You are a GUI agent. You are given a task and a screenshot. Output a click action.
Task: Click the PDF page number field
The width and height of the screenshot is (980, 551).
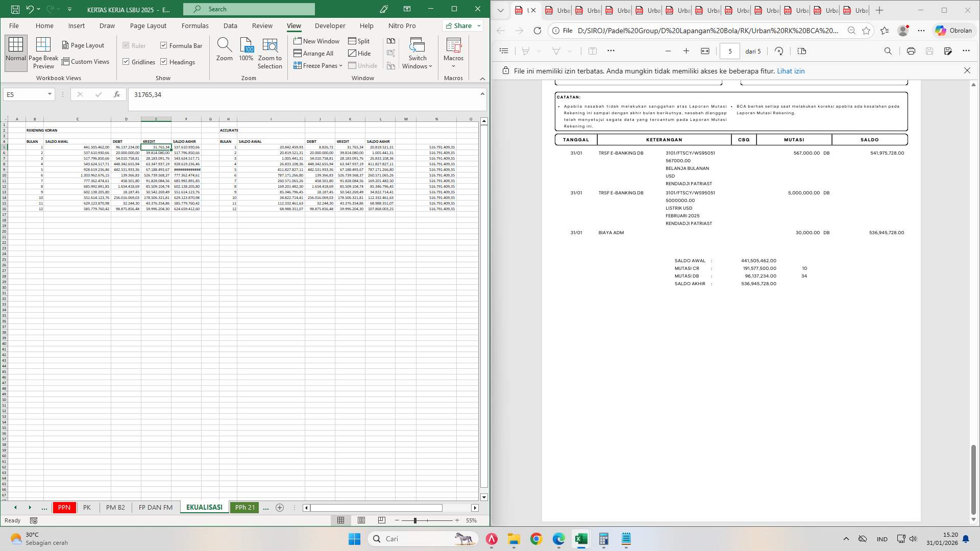coord(731,51)
